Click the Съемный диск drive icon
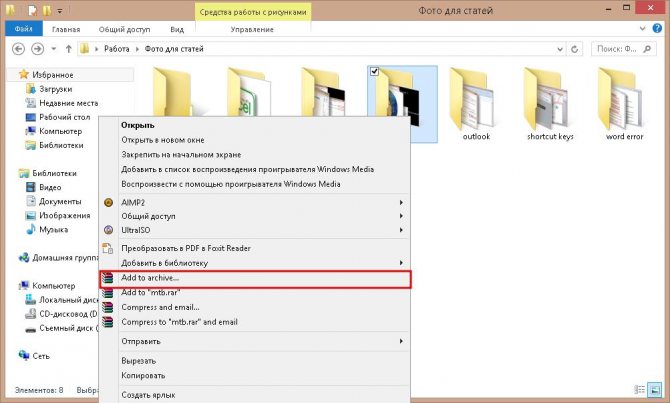 point(30,329)
